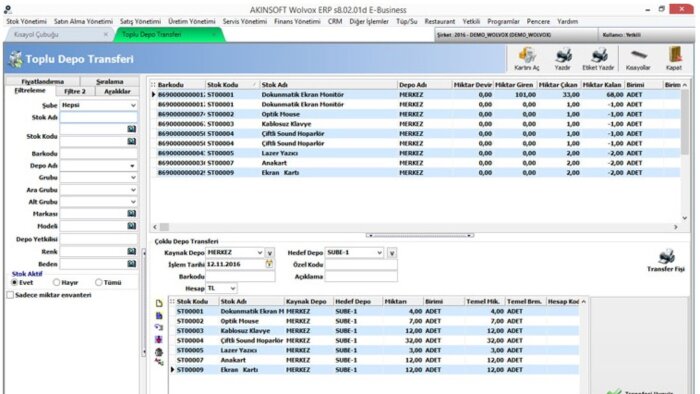Click the Transfer Fişi printer icon

[666, 257]
